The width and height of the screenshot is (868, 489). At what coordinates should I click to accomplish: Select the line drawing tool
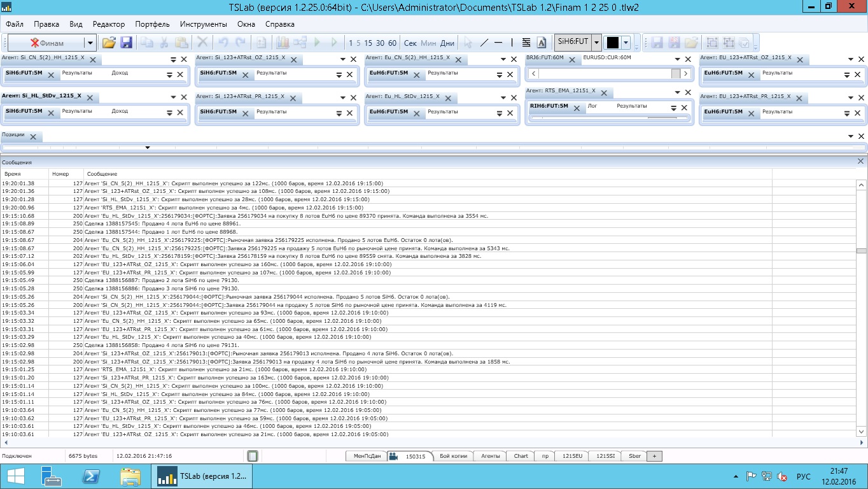click(x=484, y=43)
